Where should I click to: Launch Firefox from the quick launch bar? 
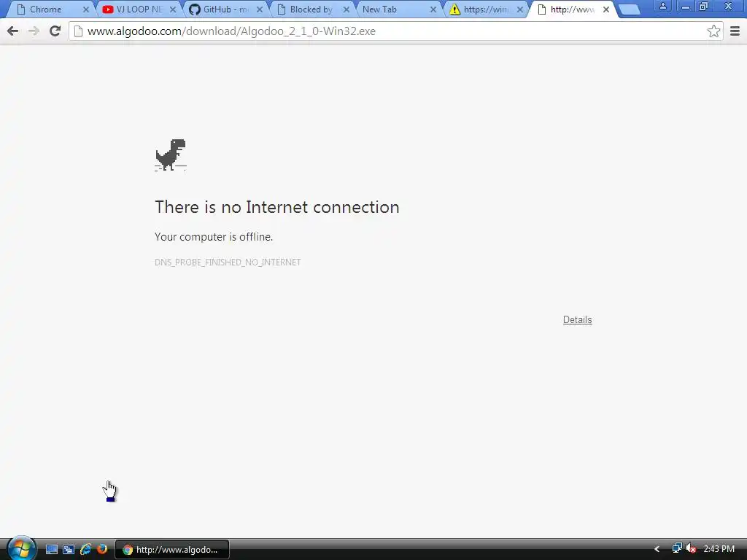[x=102, y=549]
